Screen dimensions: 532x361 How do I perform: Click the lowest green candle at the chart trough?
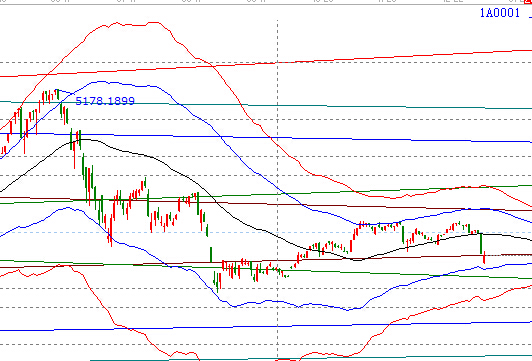click(217, 283)
